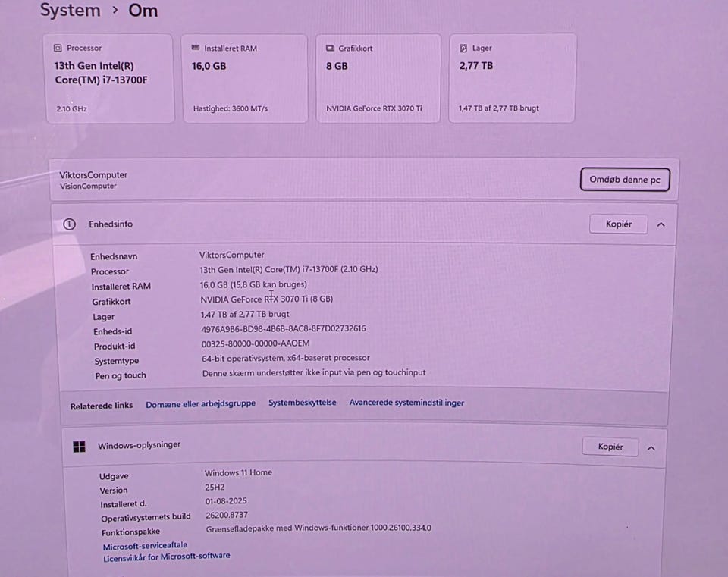Click the Om breadcrumb title
The image size is (728, 577).
pyautogui.click(x=143, y=11)
